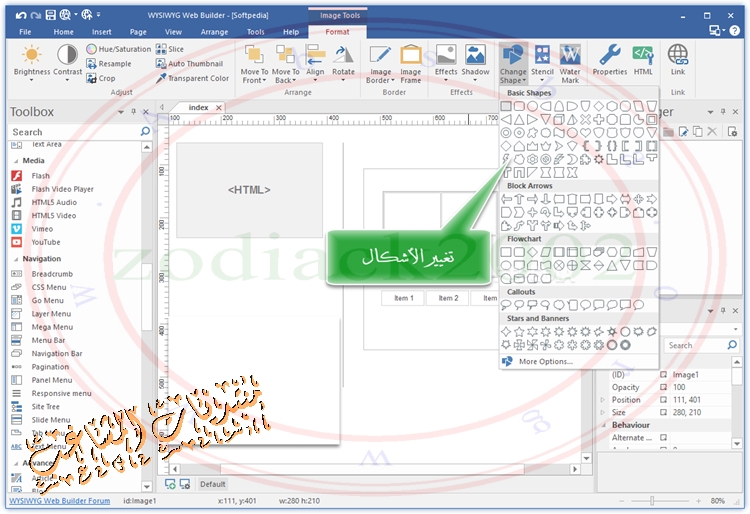Click the HTML icon in ribbon
The width and height of the screenshot is (750, 514).
click(x=643, y=58)
